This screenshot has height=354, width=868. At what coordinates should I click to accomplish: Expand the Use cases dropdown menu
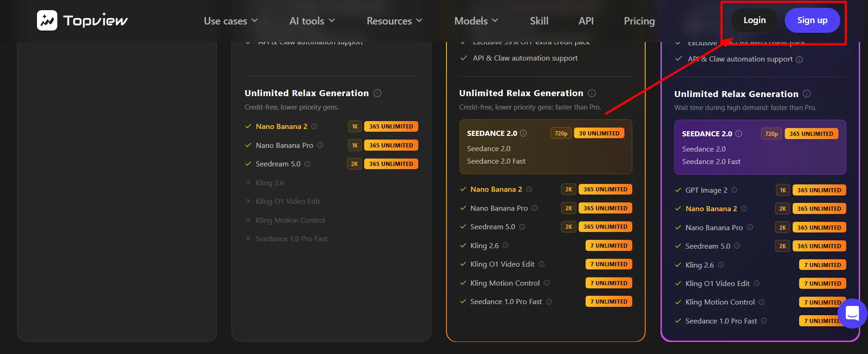click(x=231, y=21)
